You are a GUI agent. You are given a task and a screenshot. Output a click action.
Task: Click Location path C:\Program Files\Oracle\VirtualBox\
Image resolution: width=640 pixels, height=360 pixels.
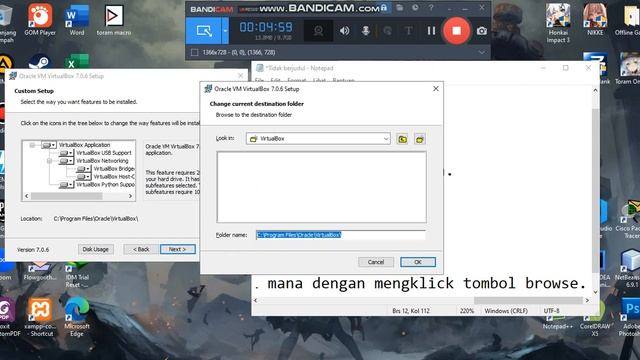point(96,219)
